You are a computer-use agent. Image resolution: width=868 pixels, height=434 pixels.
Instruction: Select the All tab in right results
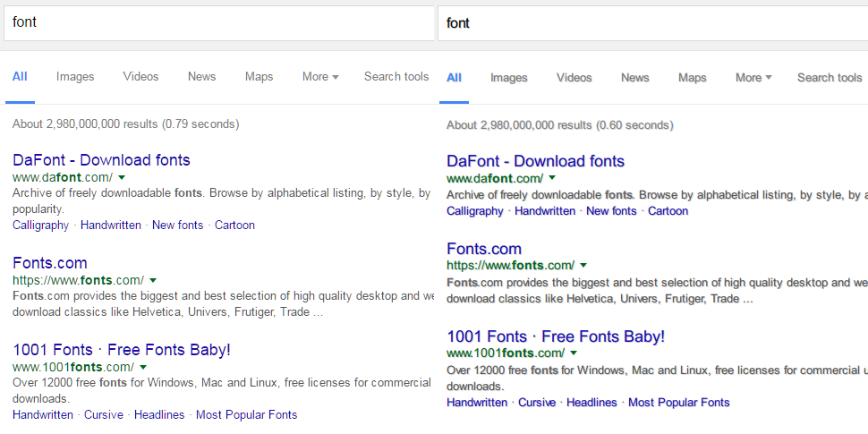point(454,78)
